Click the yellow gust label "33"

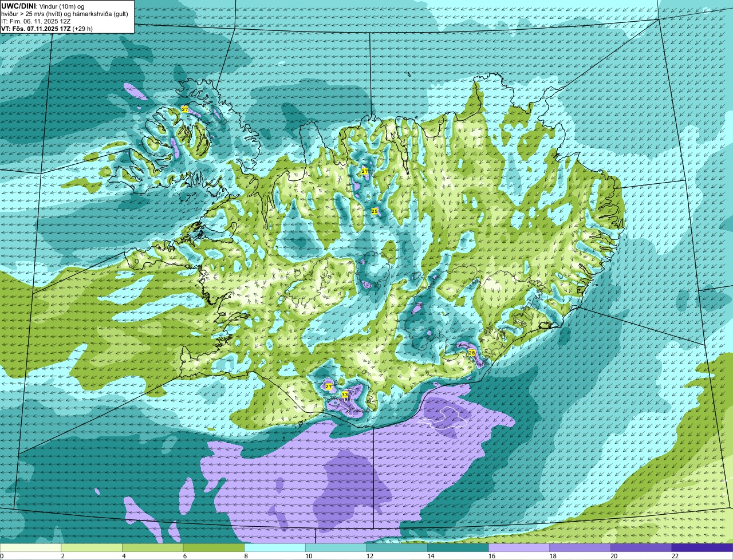345,395
